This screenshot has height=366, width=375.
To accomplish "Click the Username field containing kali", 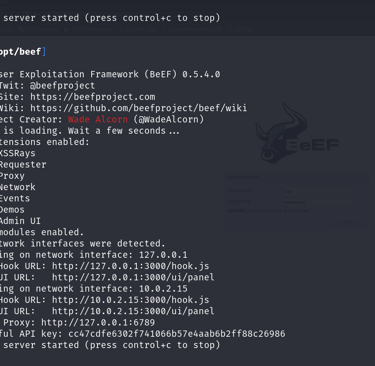I will point(318,191).
